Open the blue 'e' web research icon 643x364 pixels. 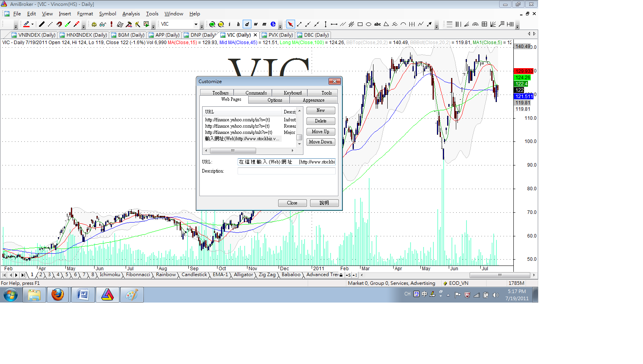273,24
